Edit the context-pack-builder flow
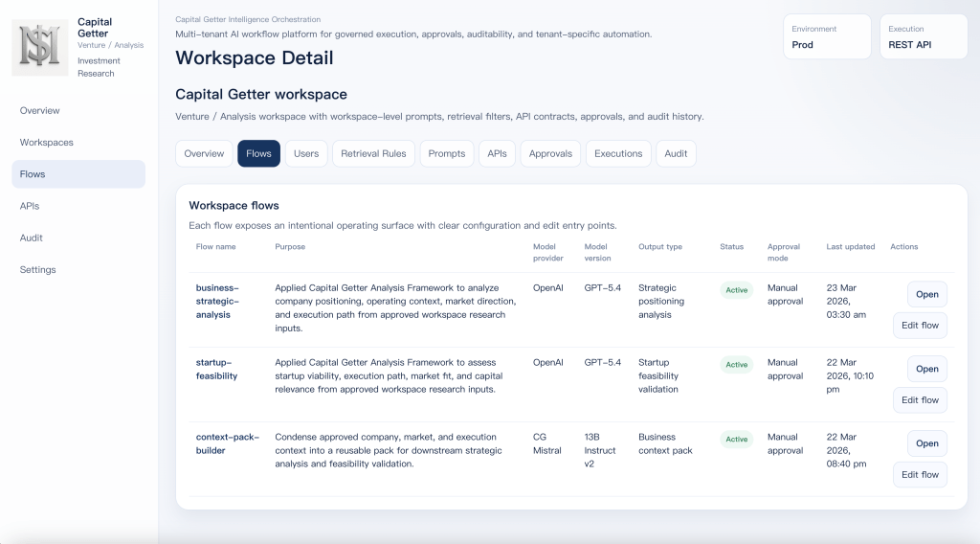The width and height of the screenshot is (980, 544). [x=920, y=475]
